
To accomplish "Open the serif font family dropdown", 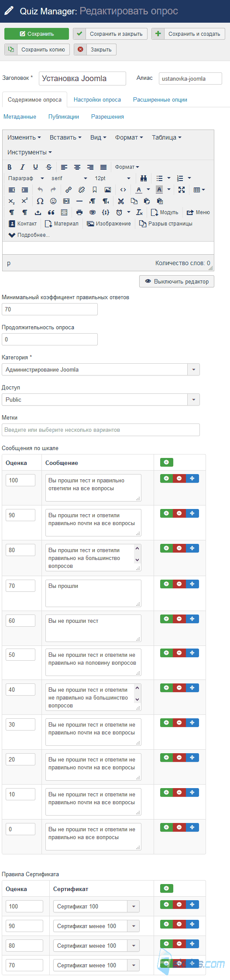I will [x=69, y=178].
